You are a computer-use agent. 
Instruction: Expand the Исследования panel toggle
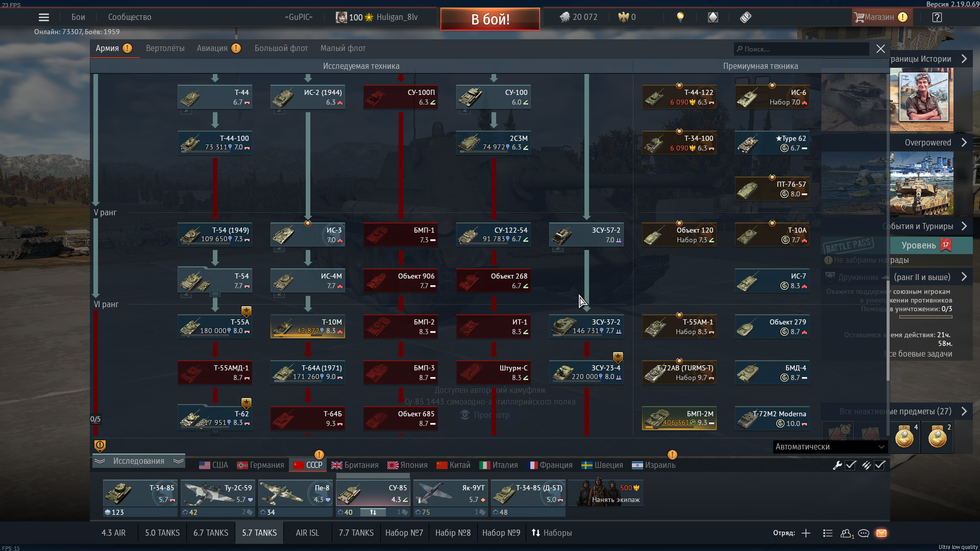coord(139,461)
